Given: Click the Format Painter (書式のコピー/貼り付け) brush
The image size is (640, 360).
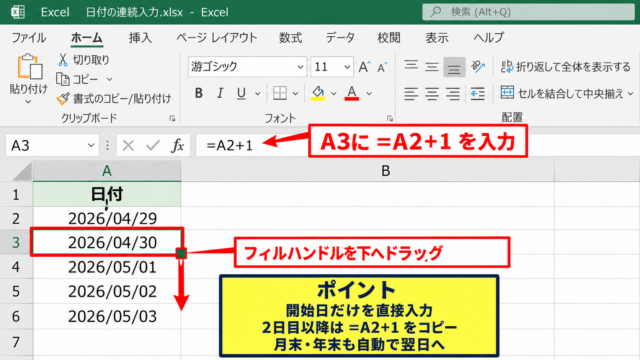Looking at the screenshot, I should click(x=62, y=98).
